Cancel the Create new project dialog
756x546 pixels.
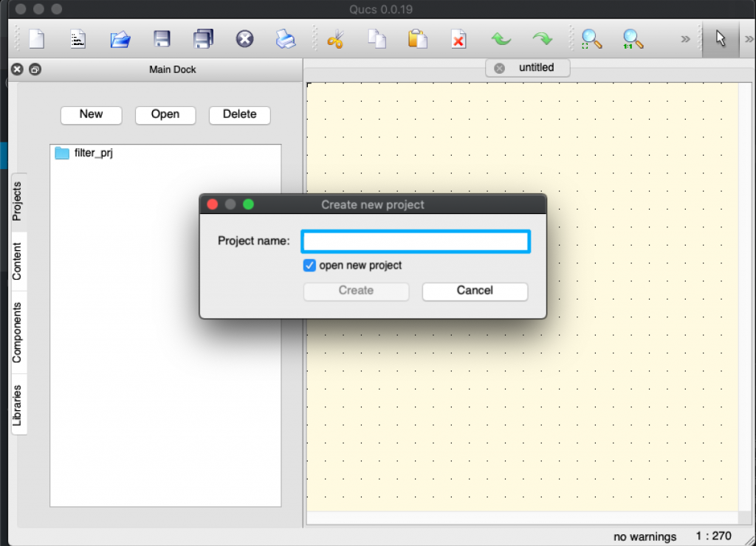475,291
